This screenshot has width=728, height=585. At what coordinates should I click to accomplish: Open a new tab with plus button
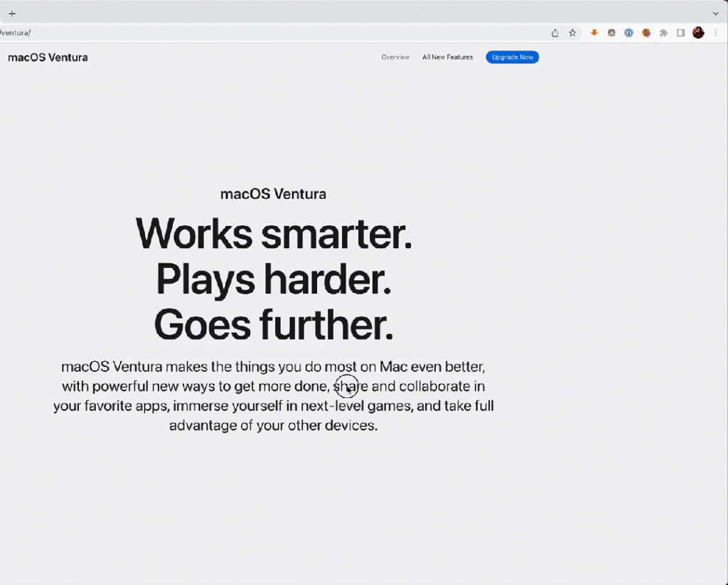click(12, 14)
